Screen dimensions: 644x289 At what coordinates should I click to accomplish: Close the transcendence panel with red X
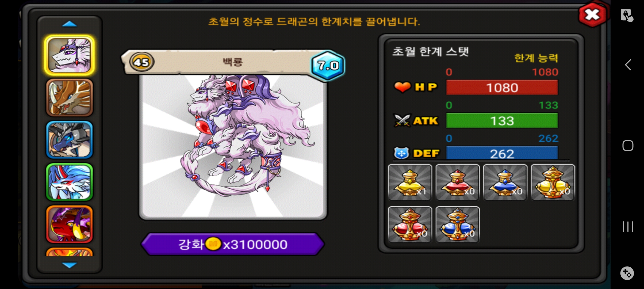tap(592, 15)
